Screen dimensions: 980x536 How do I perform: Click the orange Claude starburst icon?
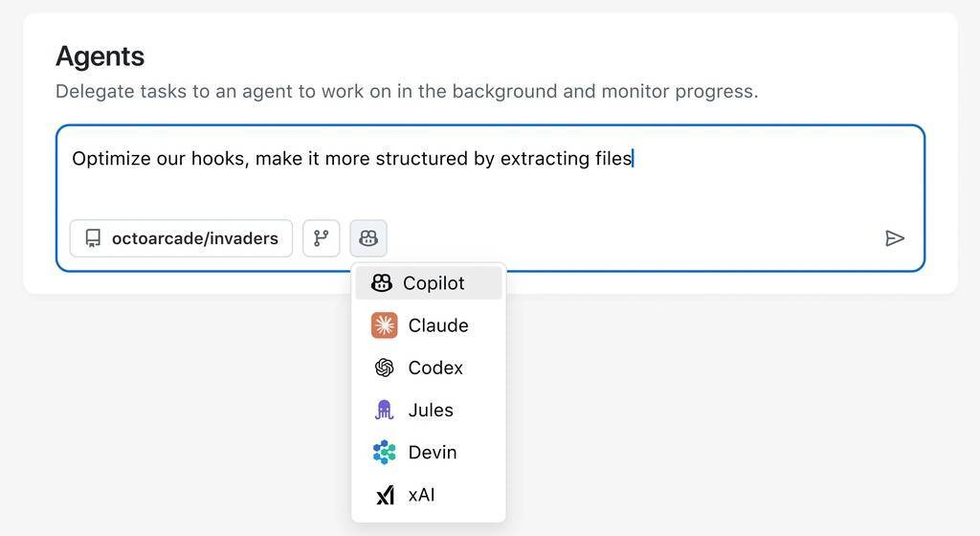pyautogui.click(x=385, y=325)
